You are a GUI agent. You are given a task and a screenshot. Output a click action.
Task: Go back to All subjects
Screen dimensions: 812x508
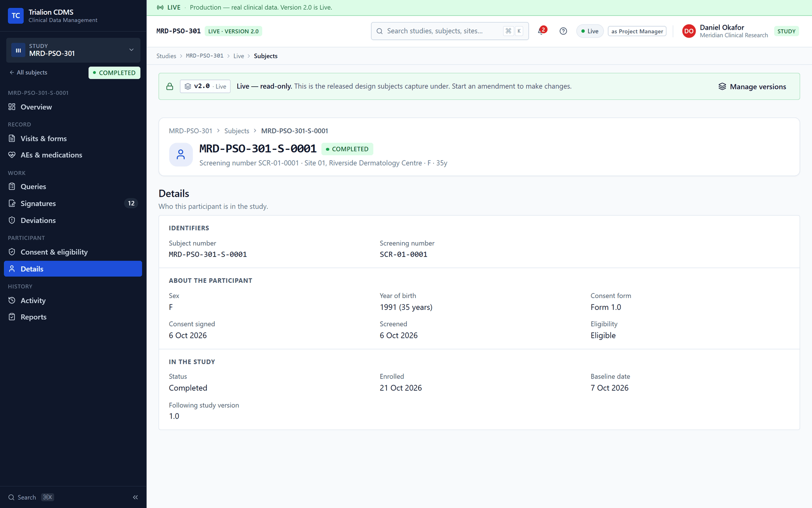coord(28,72)
